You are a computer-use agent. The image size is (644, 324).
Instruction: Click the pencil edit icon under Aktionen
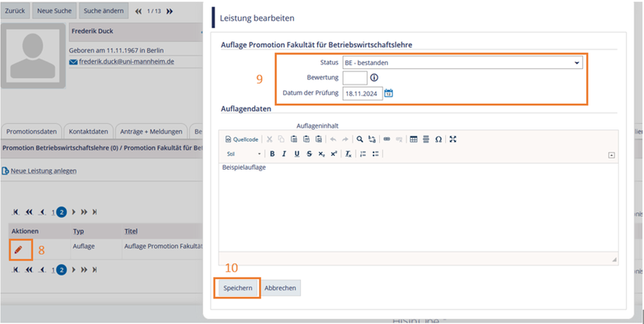pos(18,250)
